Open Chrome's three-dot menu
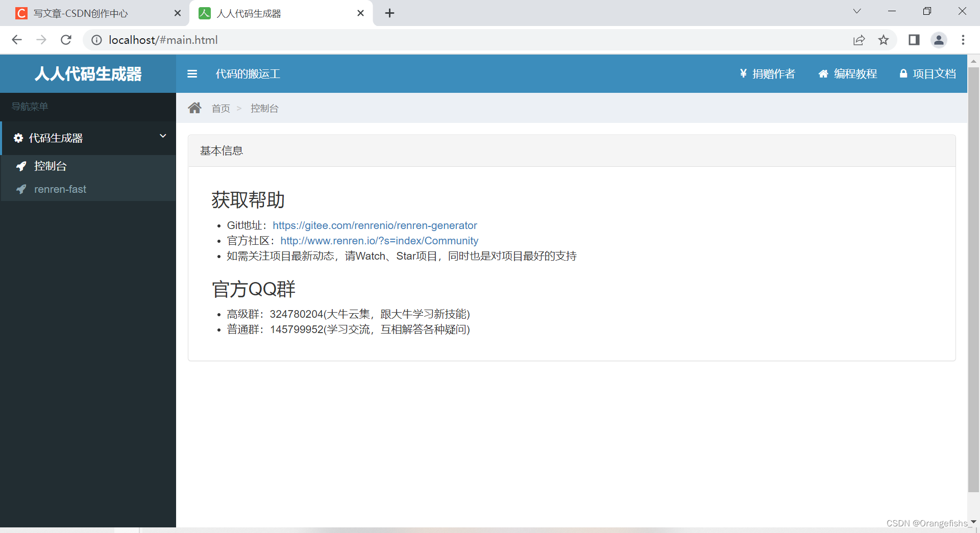The image size is (980, 533). pyautogui.click(x=964, y=40)
